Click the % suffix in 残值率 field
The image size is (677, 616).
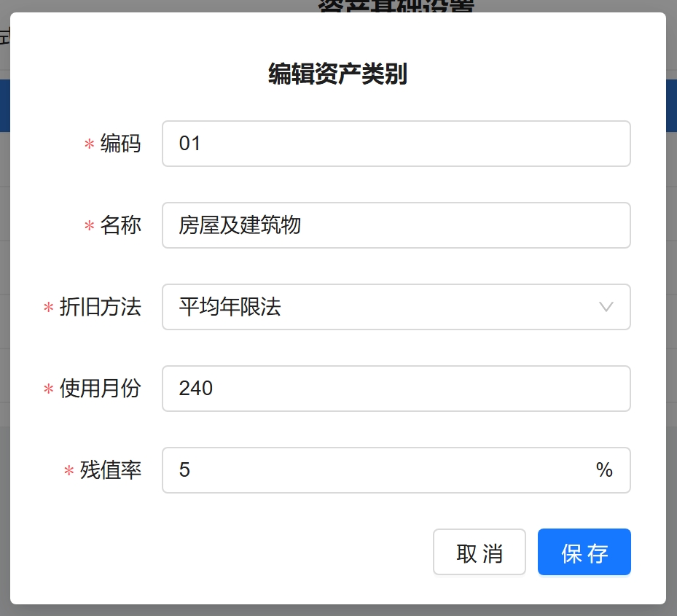(604, 470)
